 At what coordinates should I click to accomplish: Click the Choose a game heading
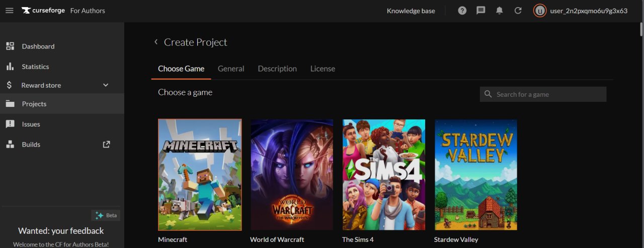185,92
